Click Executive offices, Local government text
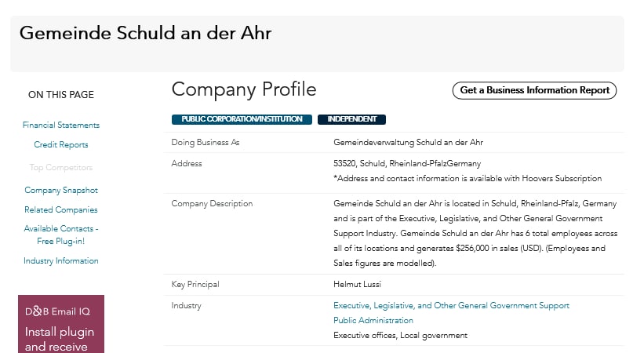 (x=401, y=335)
